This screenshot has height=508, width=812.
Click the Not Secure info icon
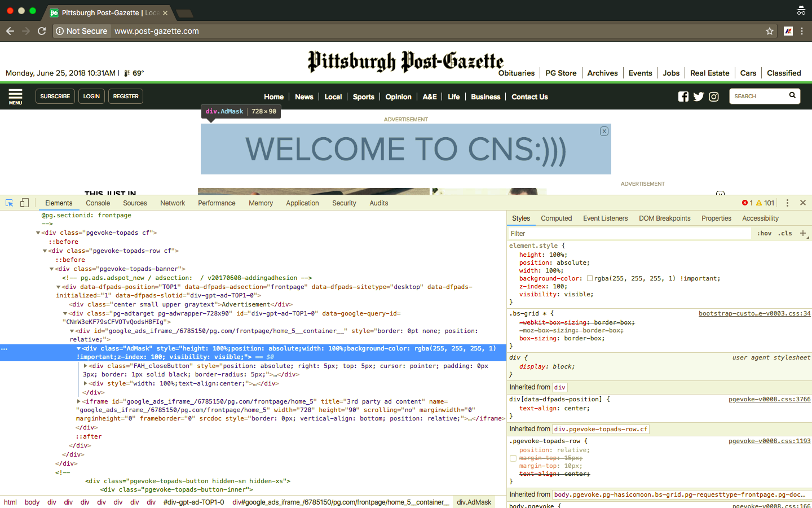(x=60, y=31)
